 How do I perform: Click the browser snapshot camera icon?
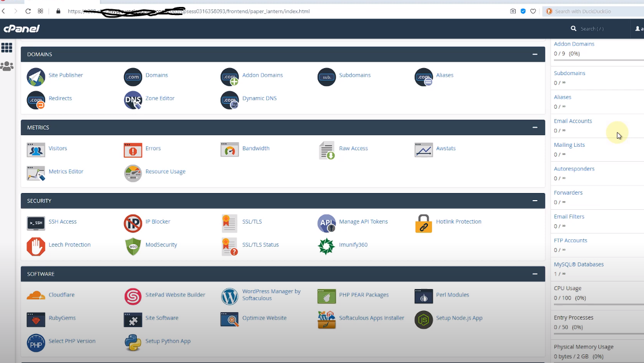513,11
